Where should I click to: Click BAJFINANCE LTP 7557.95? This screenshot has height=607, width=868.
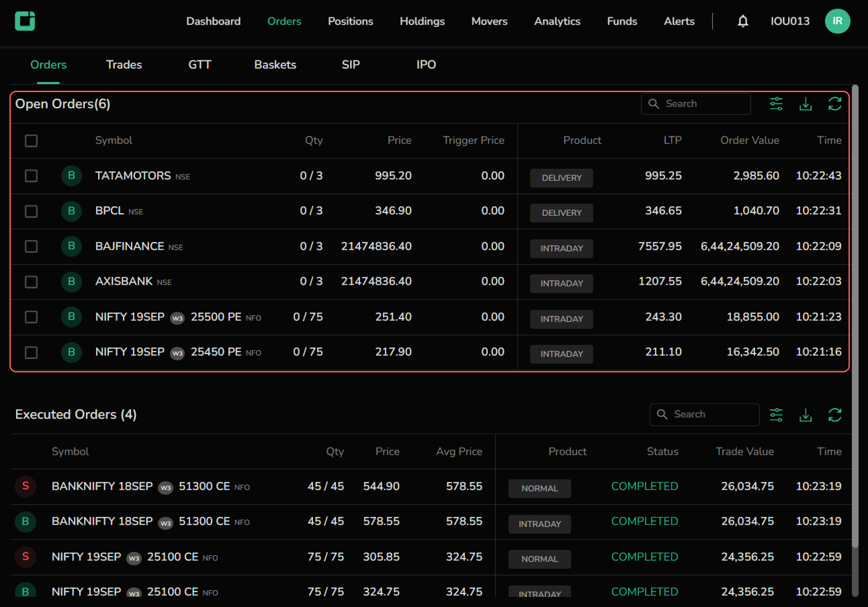[x=660, y=246]
